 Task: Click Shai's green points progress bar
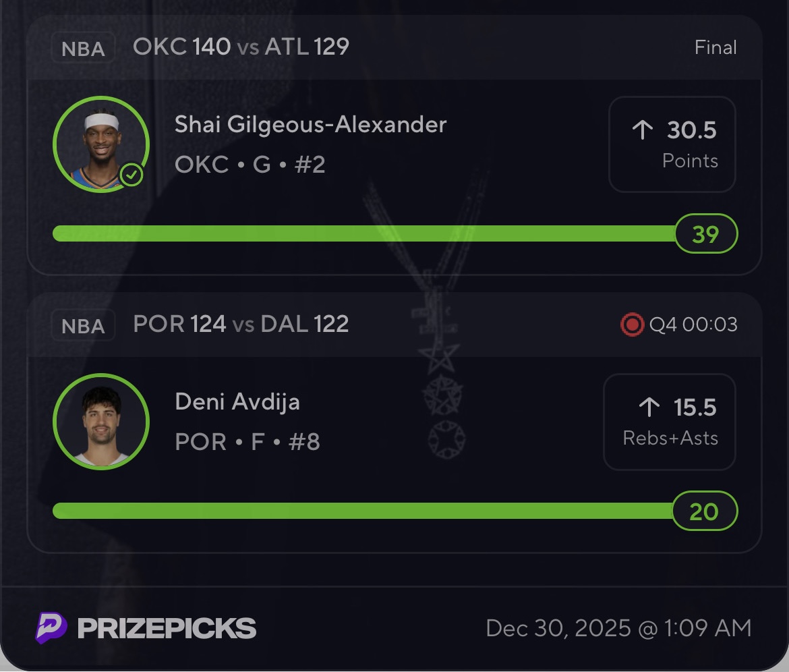click(x=364, y=234)
